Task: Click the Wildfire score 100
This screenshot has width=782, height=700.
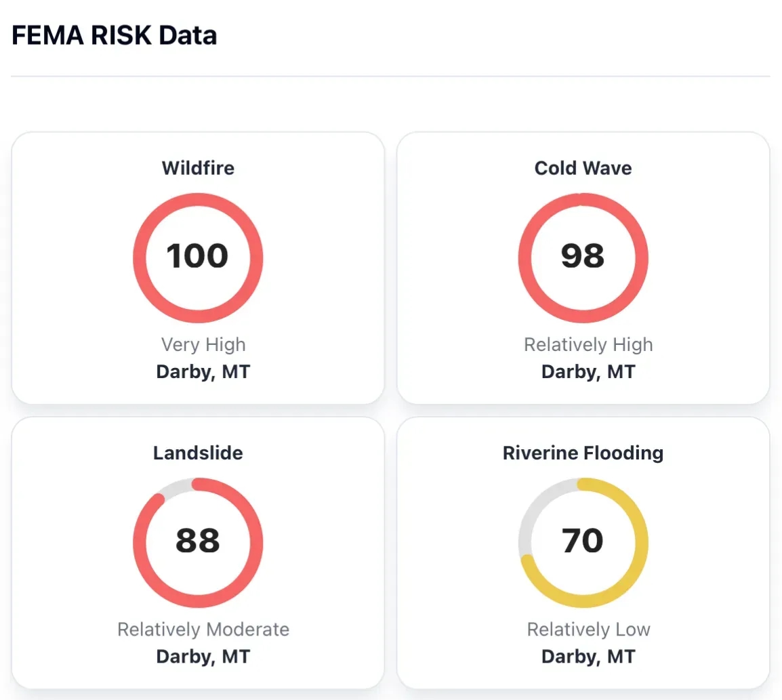Action: (x=197, y=256)
